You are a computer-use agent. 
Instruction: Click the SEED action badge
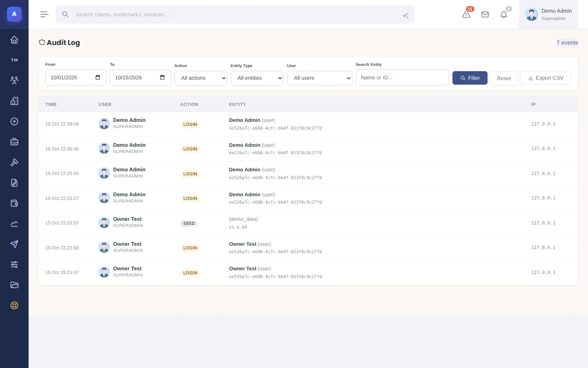click(x=189, y=224)
